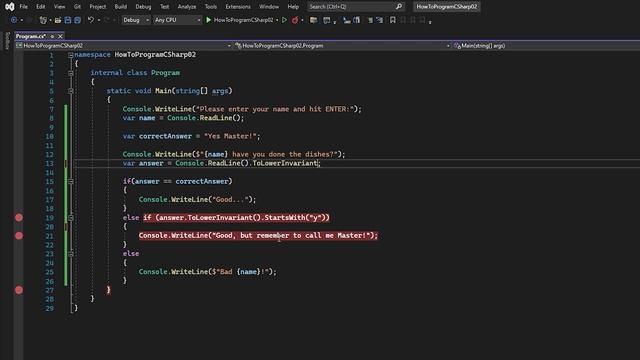The height and width of the screenshot is (360, 640).
Task: Click the comment out selection toolbar icon
Action: click(370, 20)
